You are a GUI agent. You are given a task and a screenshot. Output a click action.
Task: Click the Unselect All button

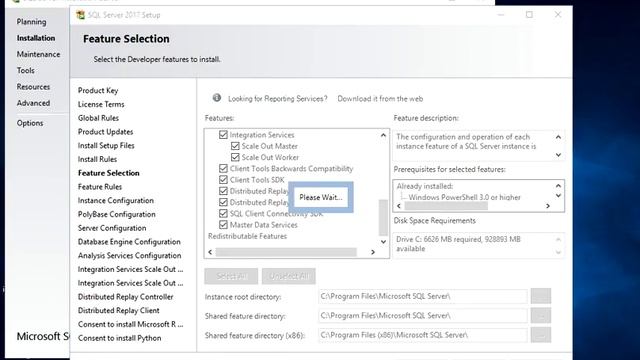[289, 276]
